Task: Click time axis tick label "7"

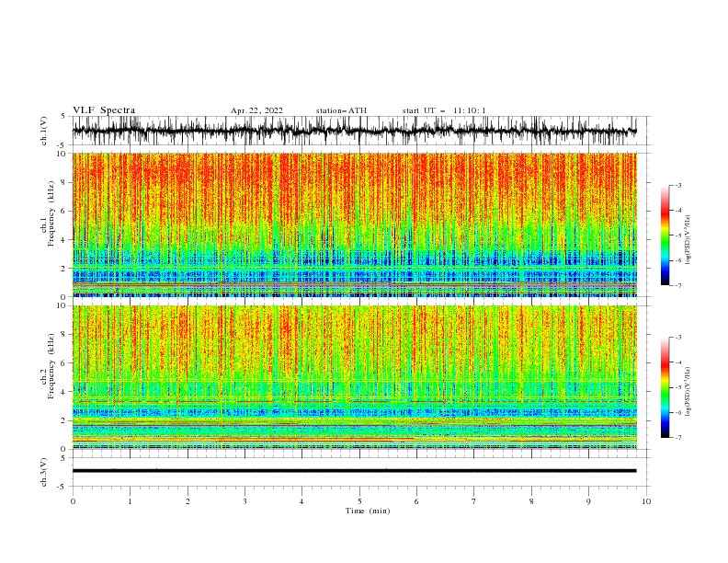Action: click(x=474, y=501)
